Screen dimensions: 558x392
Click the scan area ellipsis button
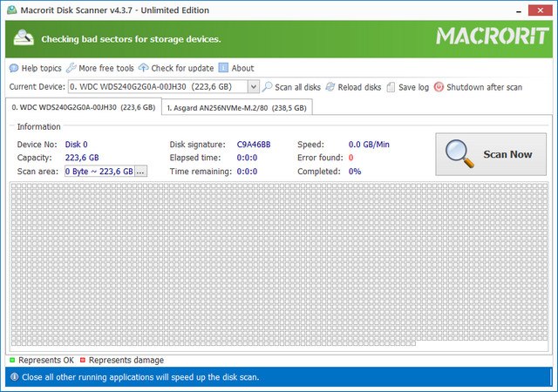(140, 172)
